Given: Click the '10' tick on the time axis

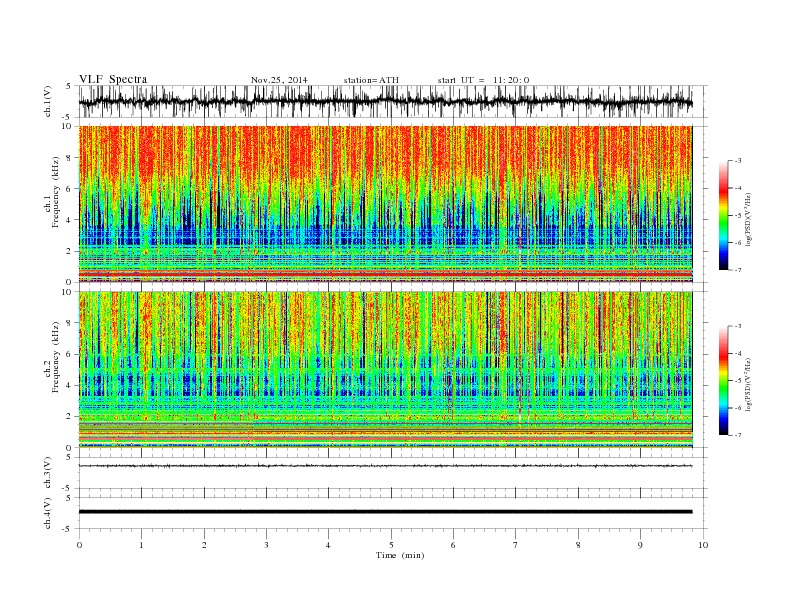Looking at the screenshot, I should coord(703,545).
